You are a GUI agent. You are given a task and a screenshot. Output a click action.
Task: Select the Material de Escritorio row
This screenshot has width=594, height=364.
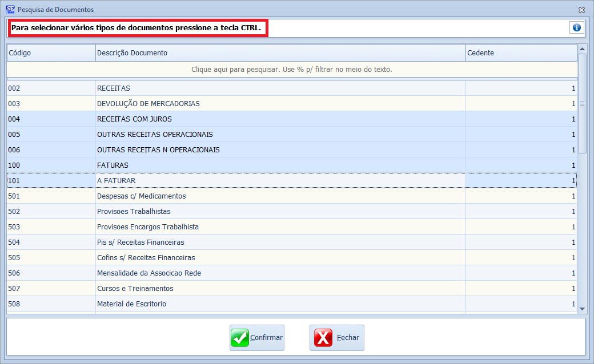[280, 304]
